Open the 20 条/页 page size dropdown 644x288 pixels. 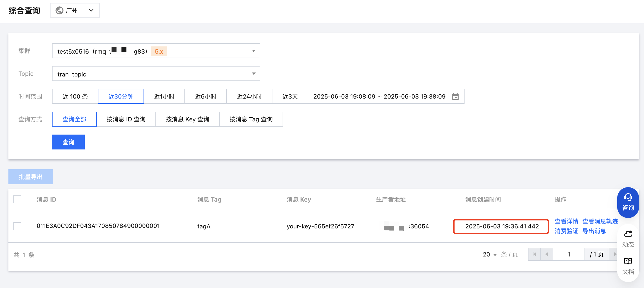[x=490, y=254]
